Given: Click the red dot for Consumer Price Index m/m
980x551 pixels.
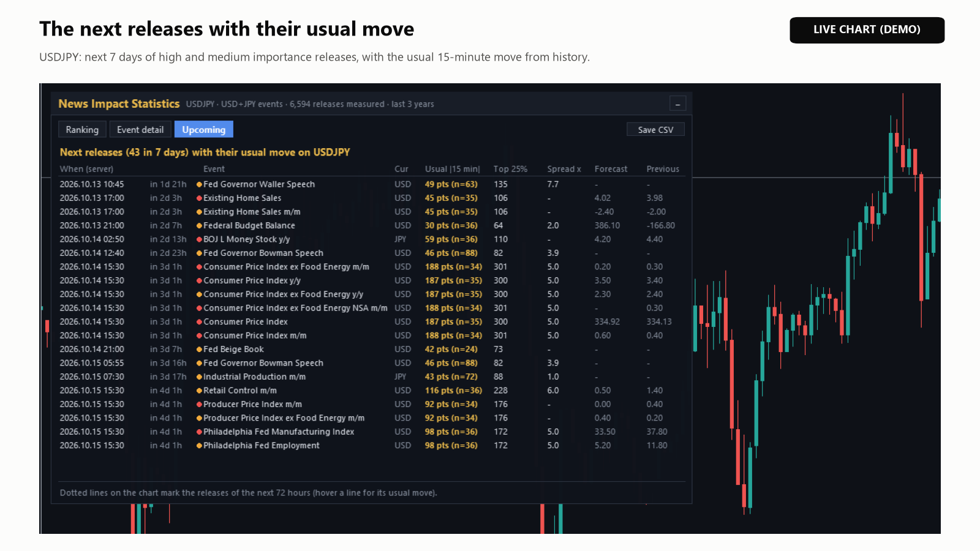Looking at the screenshot, I should click(x=199, y=335).
